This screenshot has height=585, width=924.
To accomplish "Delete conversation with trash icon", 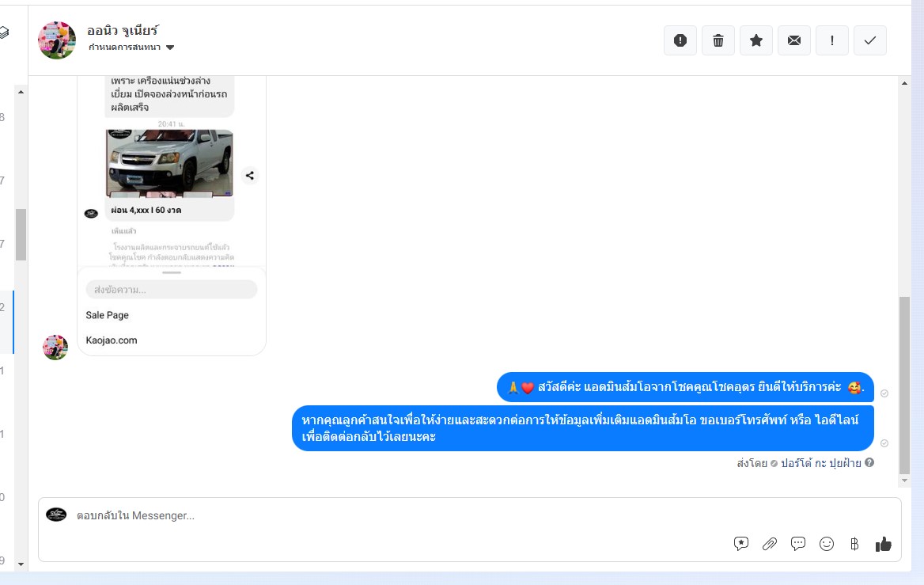I will click(x=718, y=40).
